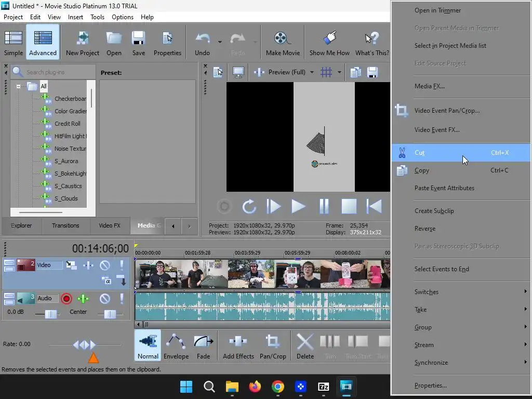This screenshot has width=532, height=399.
Task: Select Video Event Pan/Crop... menu entry
Action: [x=461, y=111]
